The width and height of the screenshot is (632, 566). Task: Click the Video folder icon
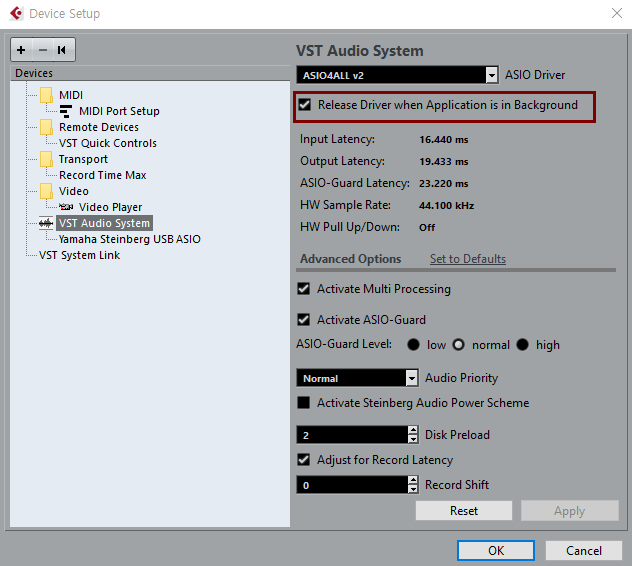pos(46,191)
